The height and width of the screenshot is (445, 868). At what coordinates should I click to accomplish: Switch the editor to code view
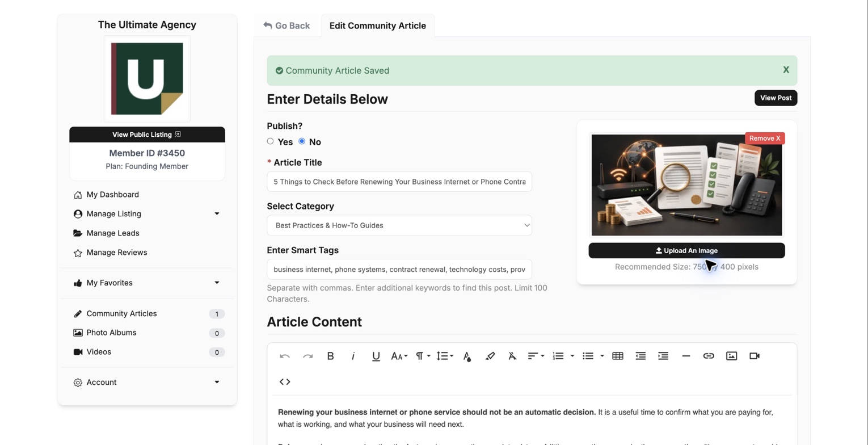(x=285, y=381)
